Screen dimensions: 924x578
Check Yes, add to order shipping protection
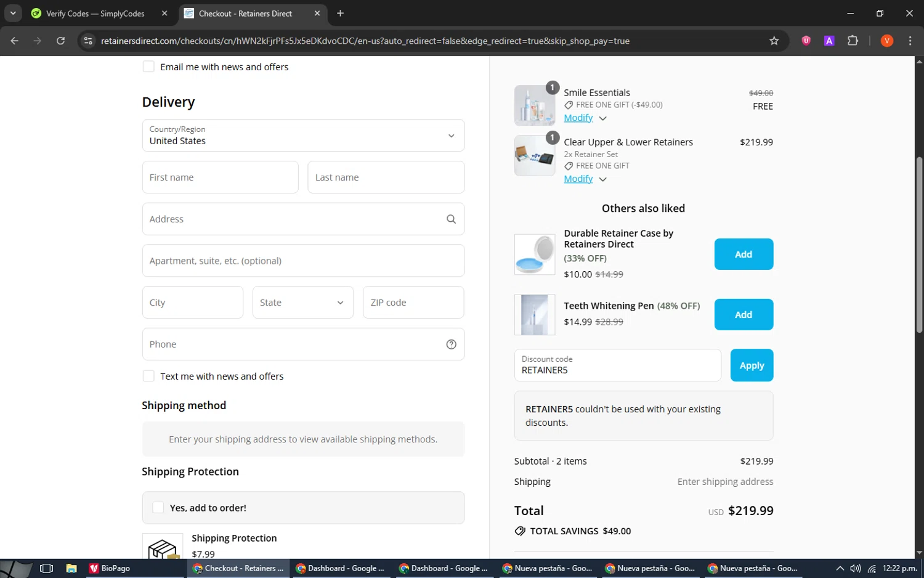[158, 508]
